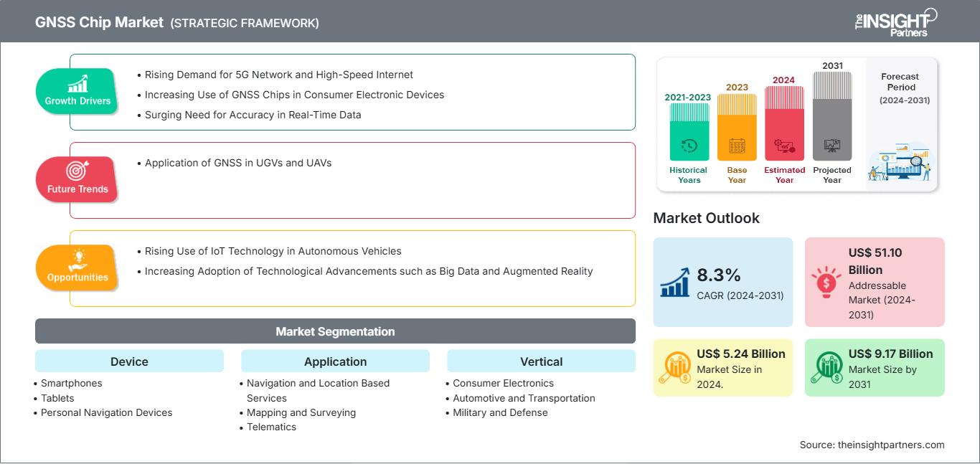The image size is (980, 464).
Task: Click the Historical Years clock icon
Action: coord(689,146)
